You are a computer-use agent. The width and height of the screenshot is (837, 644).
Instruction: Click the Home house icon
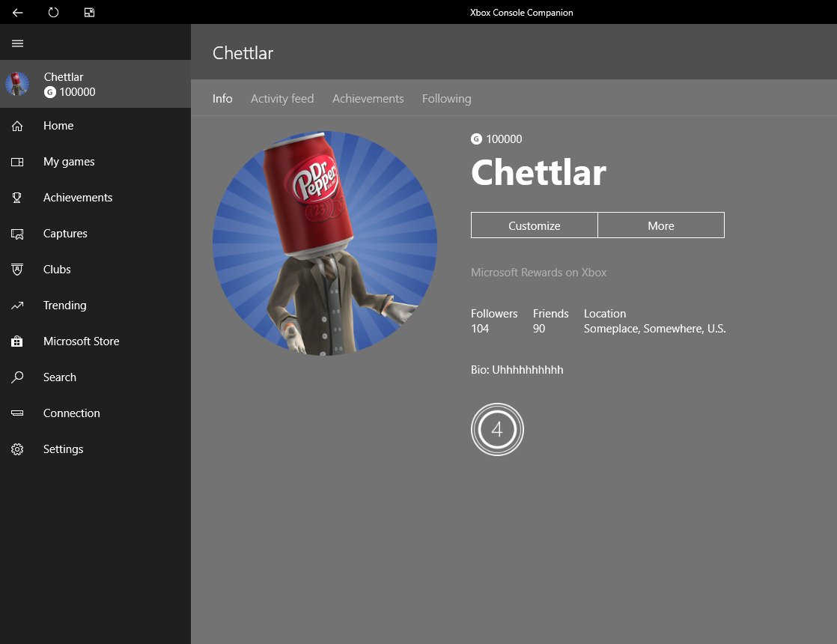tap(17, 126)
